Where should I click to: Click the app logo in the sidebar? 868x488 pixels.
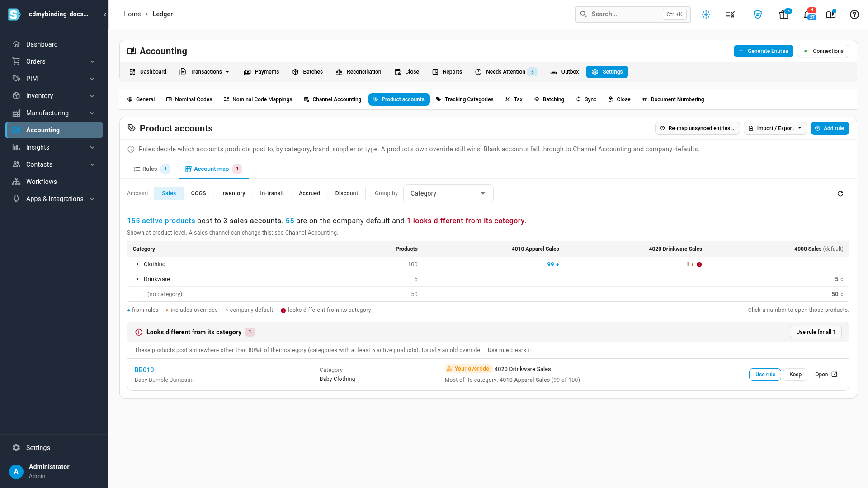[x=14, y=14]
